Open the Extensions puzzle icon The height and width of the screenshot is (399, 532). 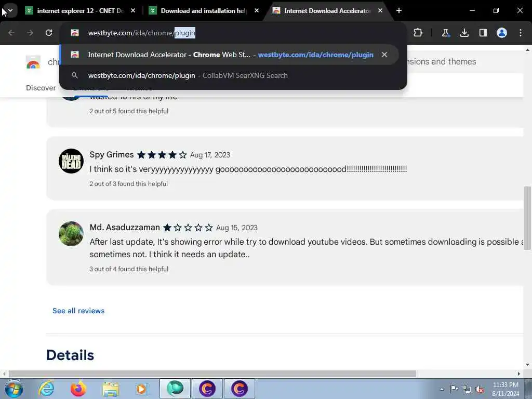click(418, 33)
